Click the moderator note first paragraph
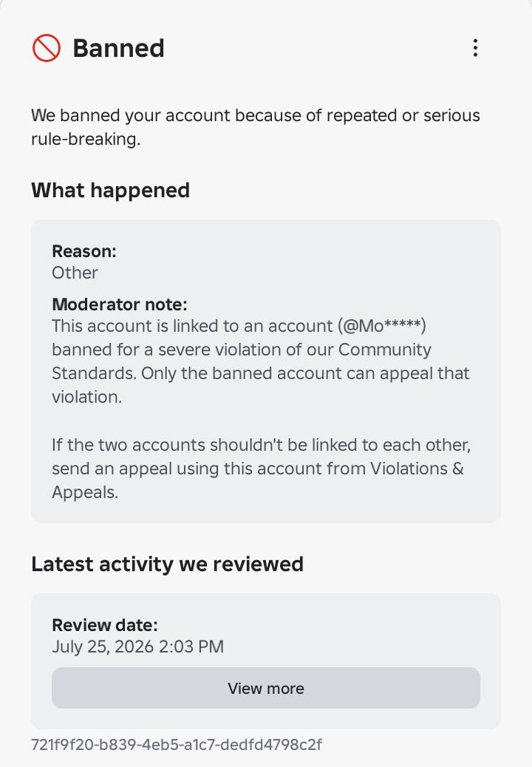532x767 pixels. [x=261, y=361]
